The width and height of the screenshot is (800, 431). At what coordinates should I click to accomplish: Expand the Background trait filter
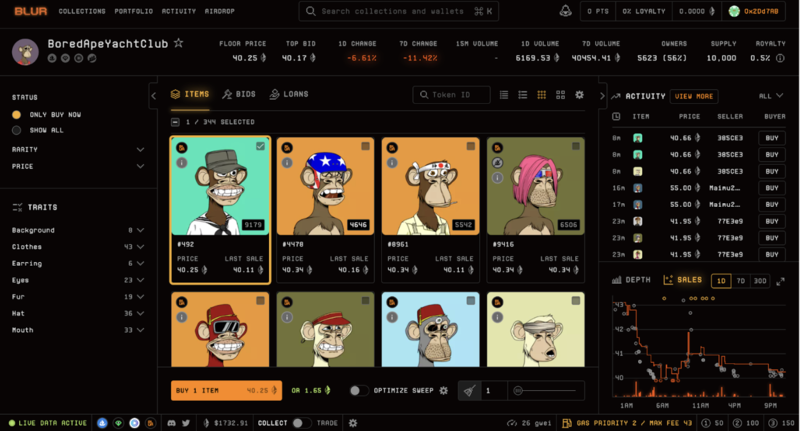tap(140, 230)
